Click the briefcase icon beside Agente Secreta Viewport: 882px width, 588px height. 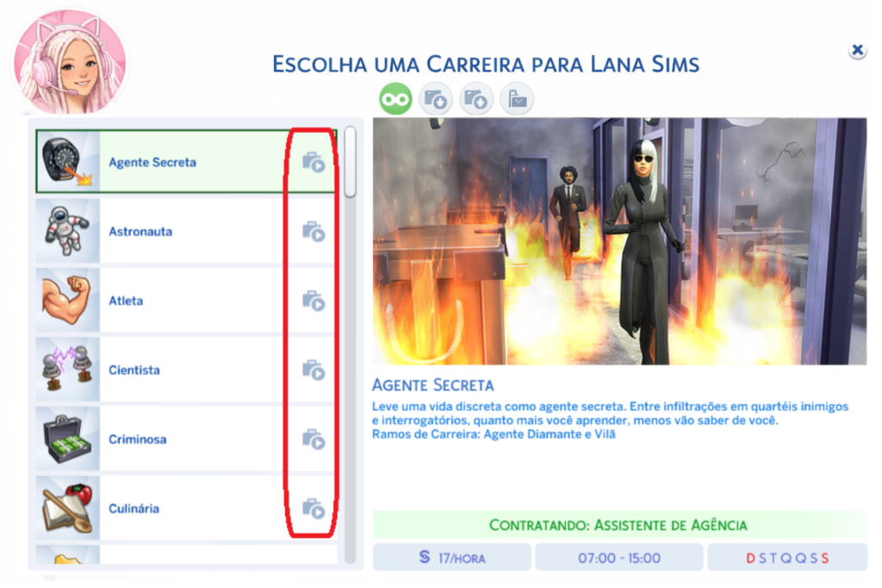click(x=314, y=162)
